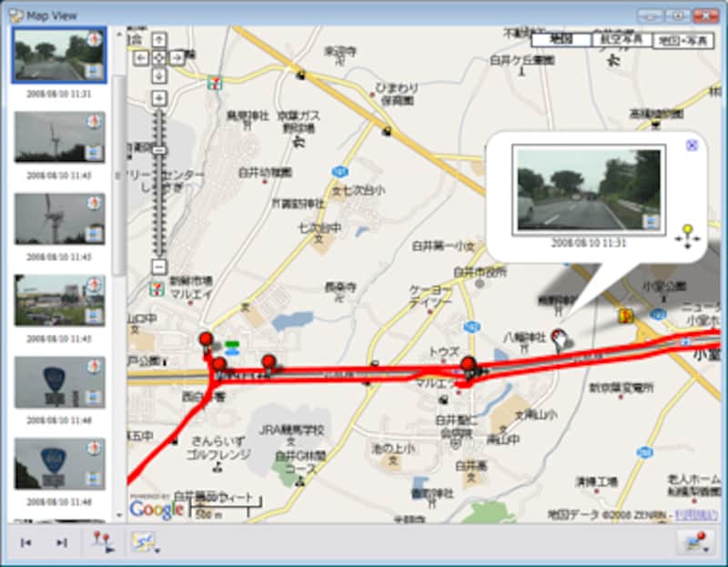Open the dropdown arrow beside map-with-pin icon
The width and height of the screenshot is (728, 567).
[x=706, y=550]
